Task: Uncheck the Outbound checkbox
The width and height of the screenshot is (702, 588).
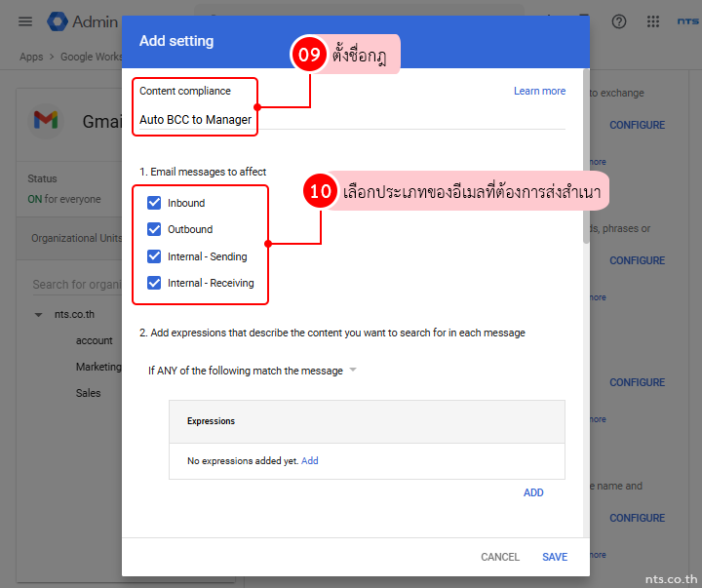Action: point(153,229)
